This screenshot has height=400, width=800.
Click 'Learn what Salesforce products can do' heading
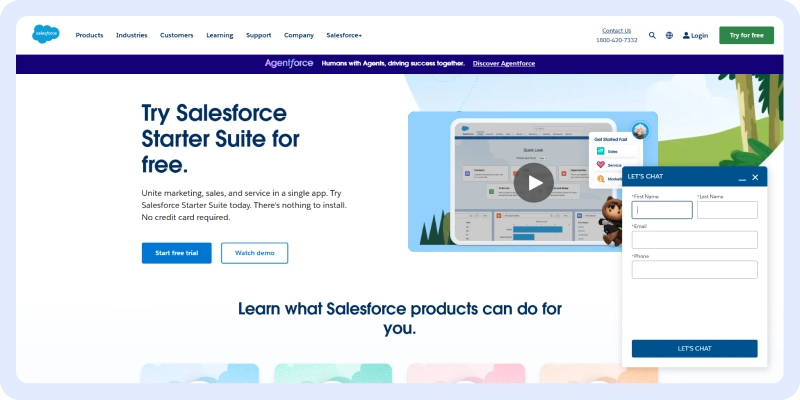click(400, 318)
